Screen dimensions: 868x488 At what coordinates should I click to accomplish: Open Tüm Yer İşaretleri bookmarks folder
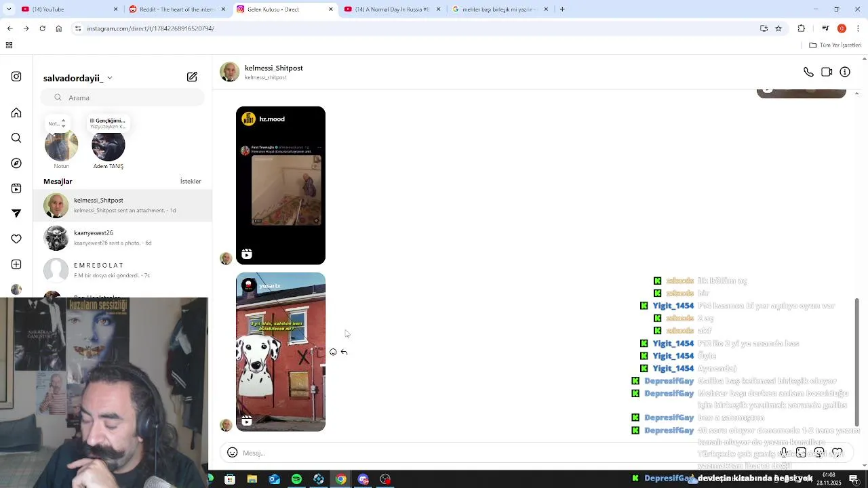click(x=835, y=45)
